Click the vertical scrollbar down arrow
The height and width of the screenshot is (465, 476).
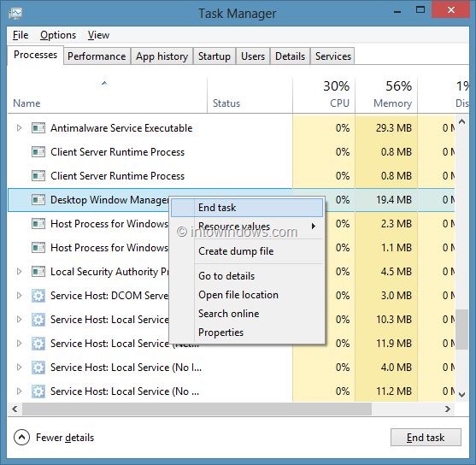click(462, 395)
